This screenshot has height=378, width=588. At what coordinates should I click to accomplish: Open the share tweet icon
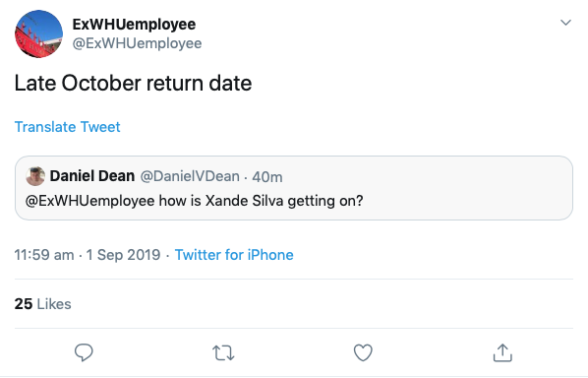(502, 352)
